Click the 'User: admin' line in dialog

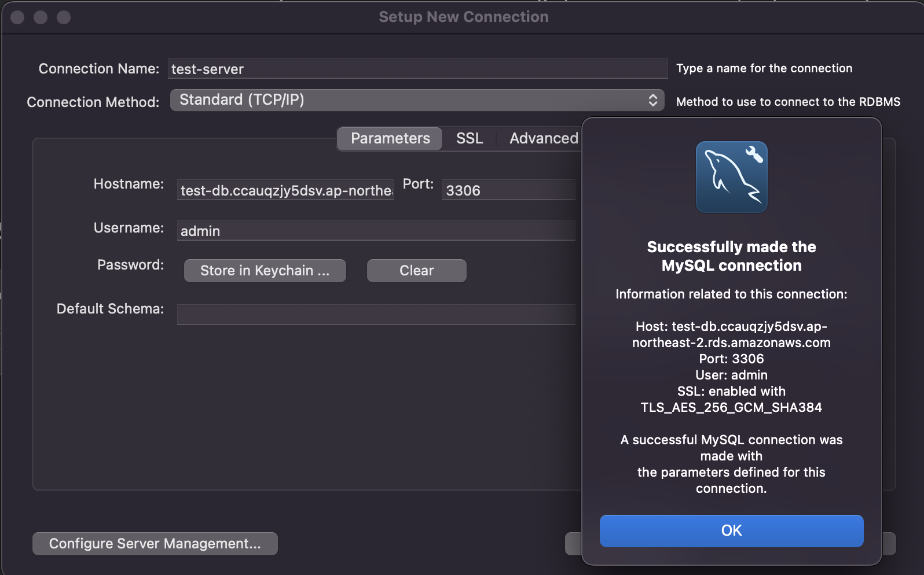731,375
